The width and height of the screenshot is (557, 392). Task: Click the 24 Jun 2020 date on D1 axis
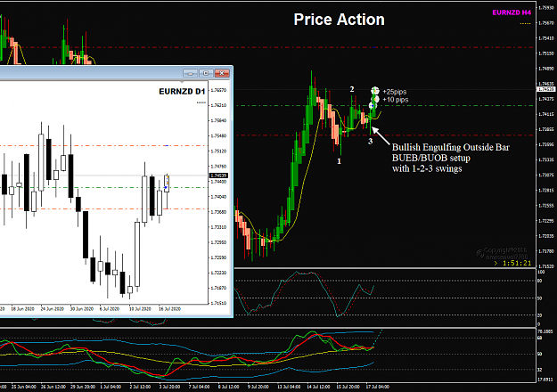click(53, 309)
